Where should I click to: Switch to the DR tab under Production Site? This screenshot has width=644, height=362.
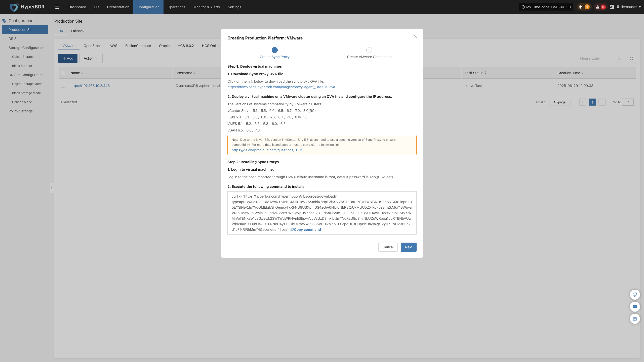tap(61, 31)
